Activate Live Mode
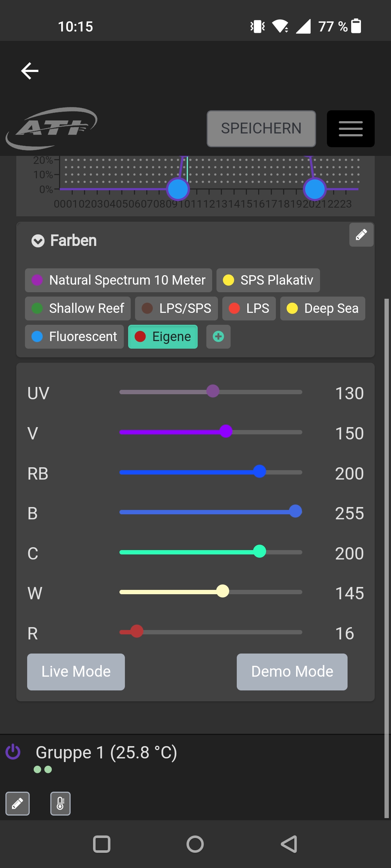Image resolution: width=391 pixels, height=868 pixels. click(76, 672)
